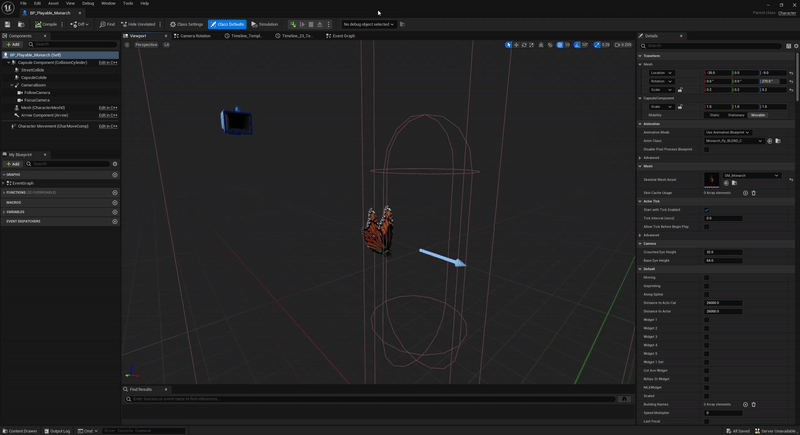Lock Mesh scale ratio padlock
This screenshot has height=435, width=800.
pos(680,90)
